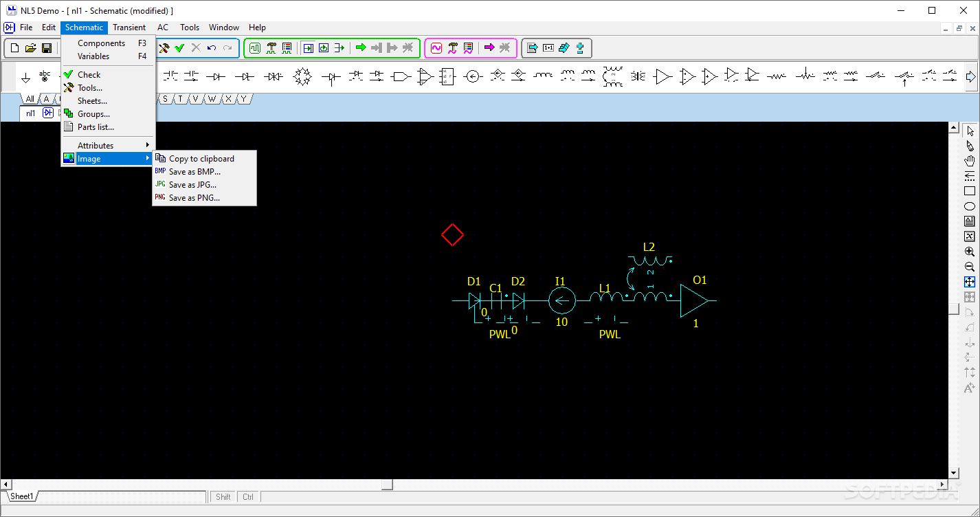
Task: Place a ground symbol from component bar
Action: 25,76
